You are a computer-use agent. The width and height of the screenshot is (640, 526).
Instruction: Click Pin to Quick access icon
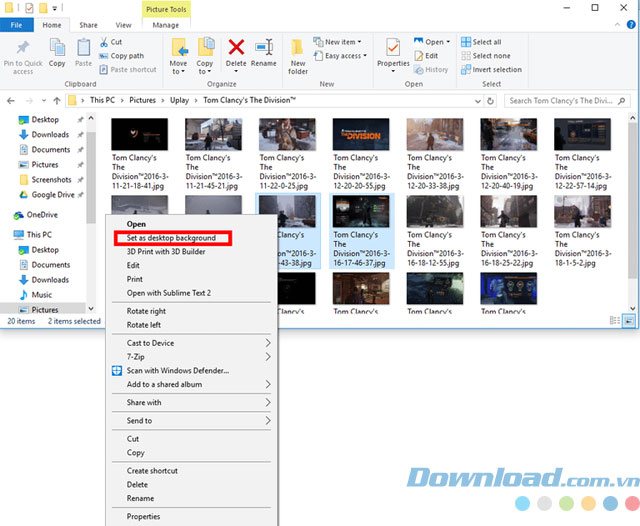(23, 54)
